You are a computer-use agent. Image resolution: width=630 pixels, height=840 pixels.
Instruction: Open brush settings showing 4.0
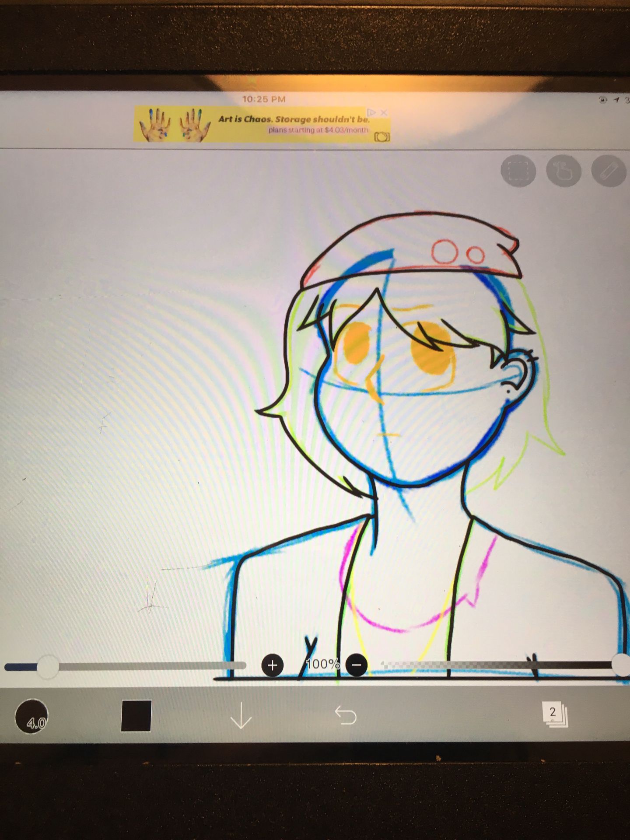tap(31, 716)
